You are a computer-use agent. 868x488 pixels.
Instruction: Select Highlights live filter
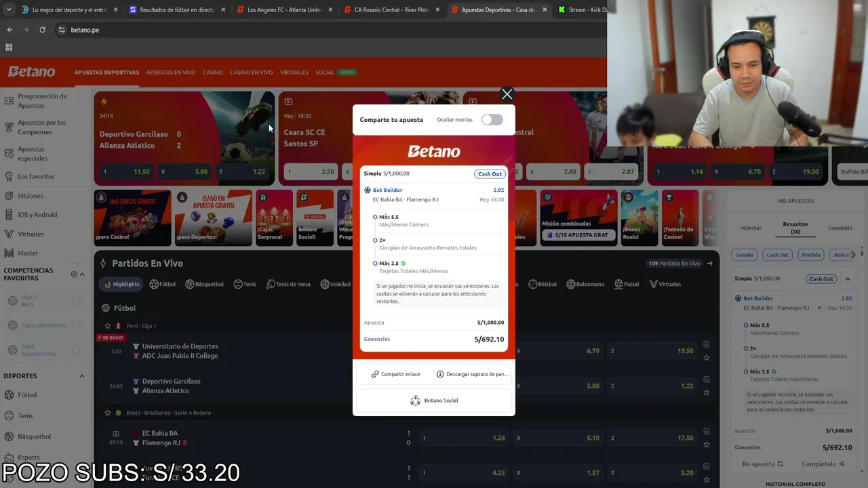click(121, 284)
